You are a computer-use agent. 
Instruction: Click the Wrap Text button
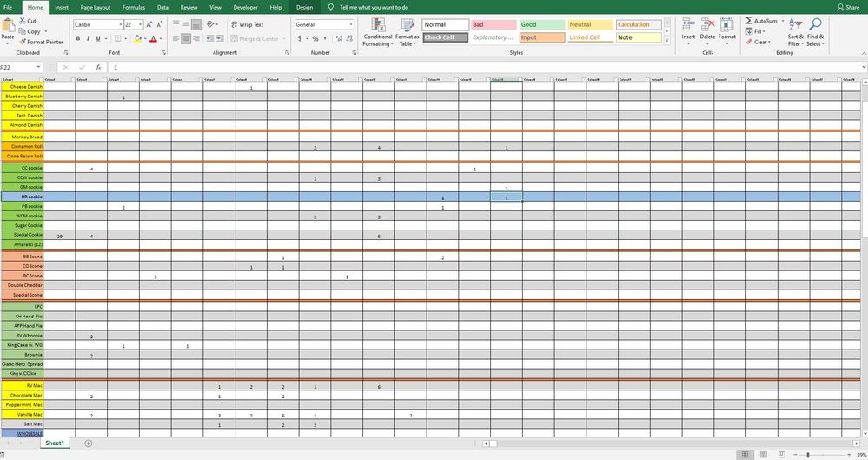tap(247, 24)
